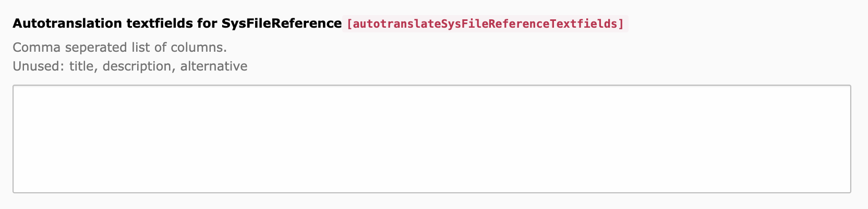Click the closing bracket of the red code key
The height and width of the screenshot is (209, 868).
point(621,24)
